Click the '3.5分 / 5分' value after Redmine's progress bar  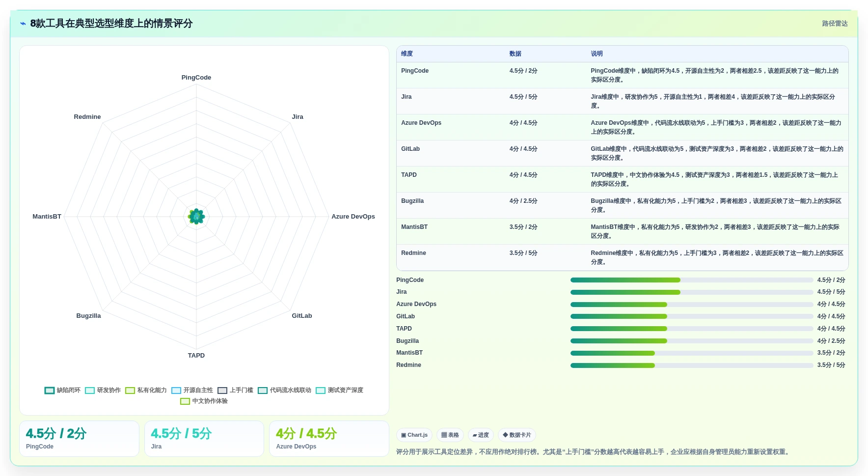pyautogui.click(x=831, y=365)
